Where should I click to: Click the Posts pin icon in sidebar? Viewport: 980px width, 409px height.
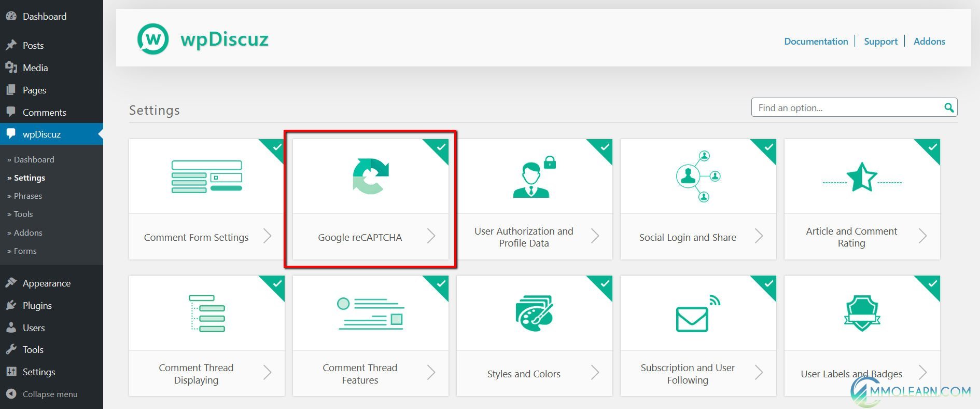click(11, 45)
